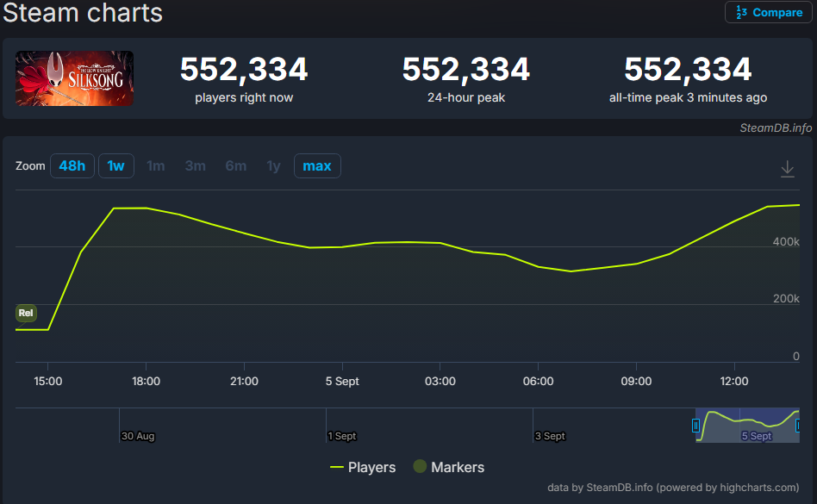Viewport: 817px width, 504px height.
Task: Click the 03:00 x-axis label
Action: [440, 381]
